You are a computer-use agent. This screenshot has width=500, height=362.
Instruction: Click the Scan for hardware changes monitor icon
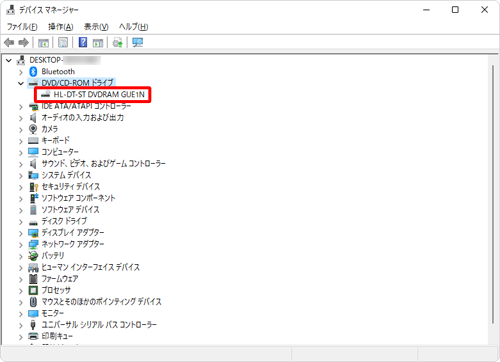[137, 43]
